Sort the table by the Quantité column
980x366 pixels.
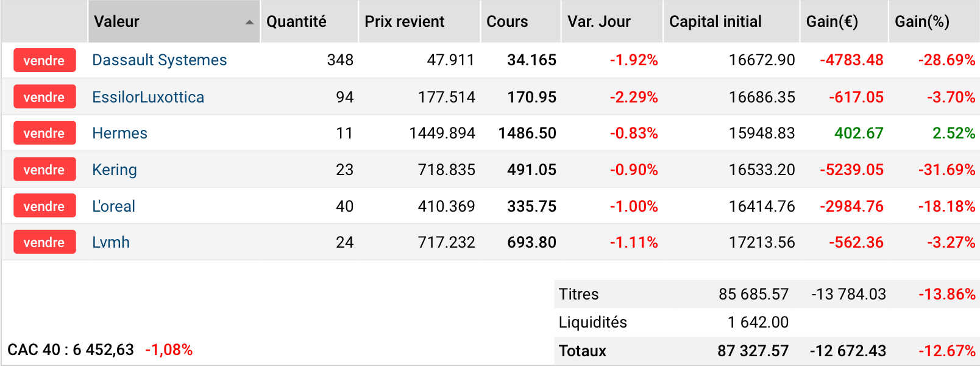click(310, 21)
